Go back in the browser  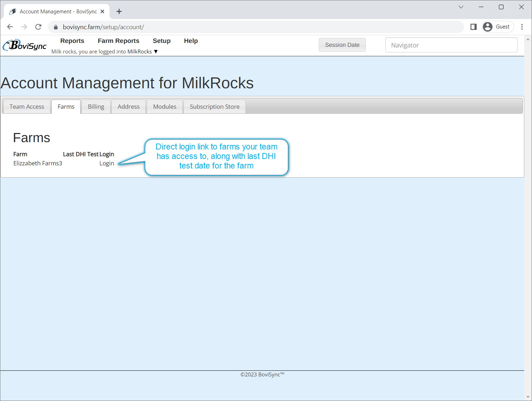10,27
